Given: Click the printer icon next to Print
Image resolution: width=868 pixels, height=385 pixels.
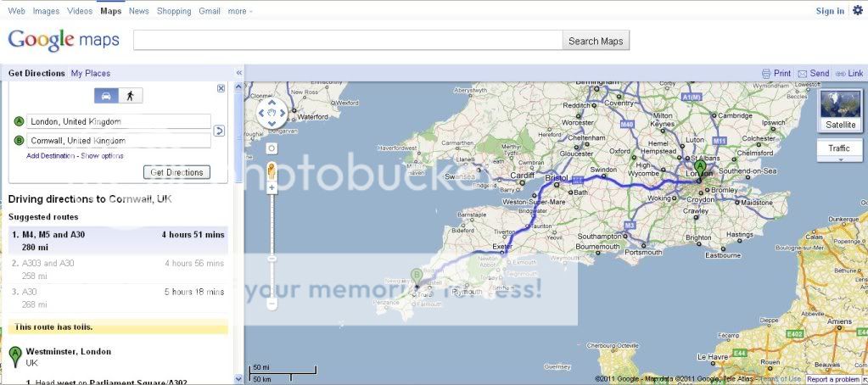Looking at the screenshot, I should click(x=766, y=74).
